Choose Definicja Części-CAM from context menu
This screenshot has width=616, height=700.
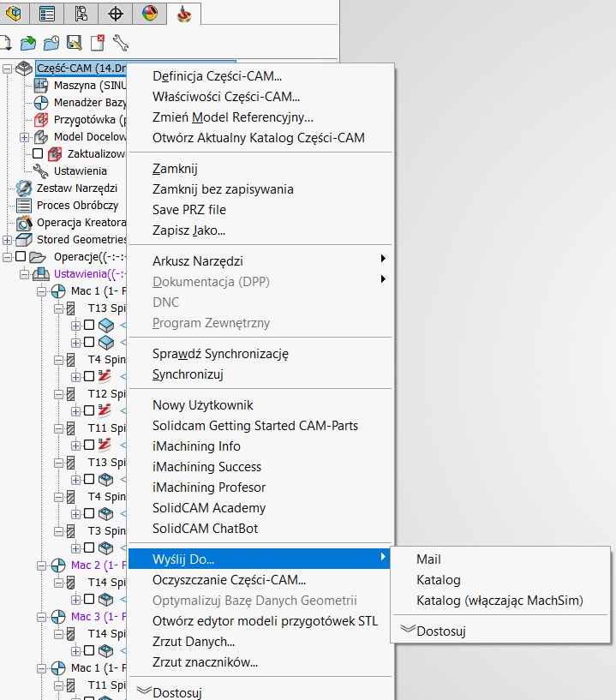click(260, 76)
